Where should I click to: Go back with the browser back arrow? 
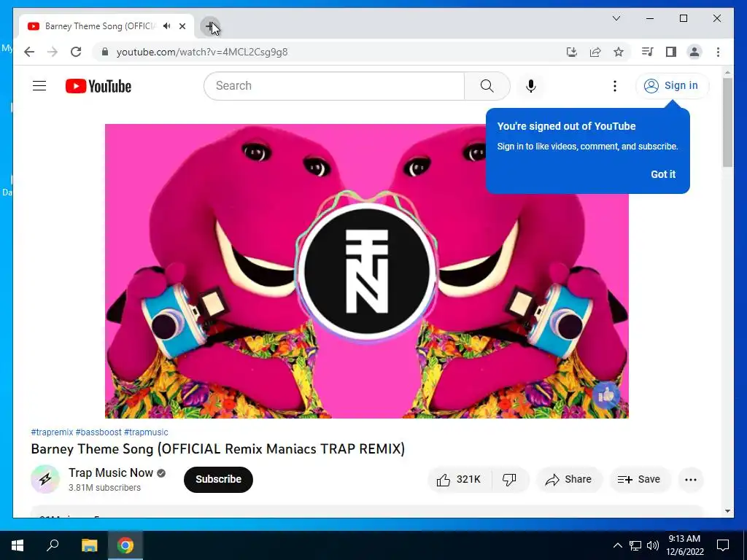coord(29,52)
